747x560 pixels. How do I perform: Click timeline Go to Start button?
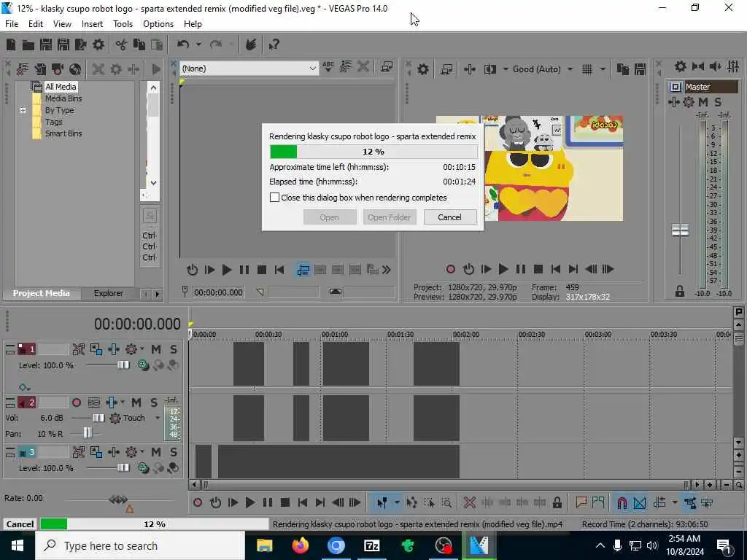click(x=303, y=502)
